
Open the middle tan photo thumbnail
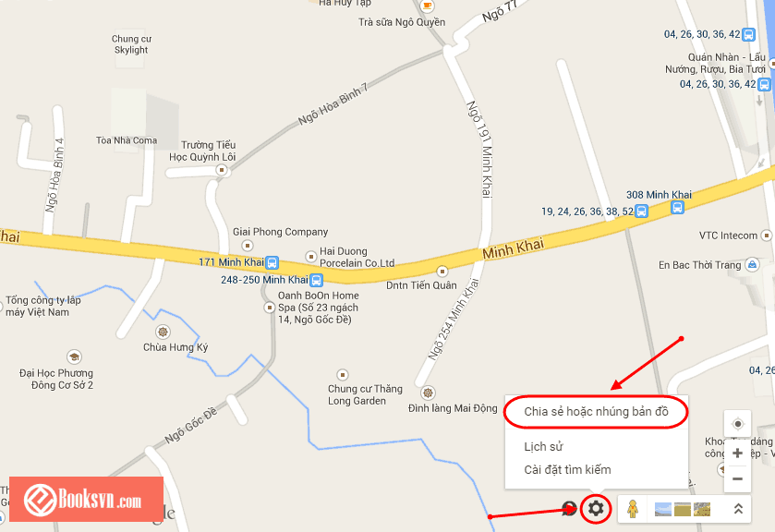pyautogui.click(x=682, y=509)
